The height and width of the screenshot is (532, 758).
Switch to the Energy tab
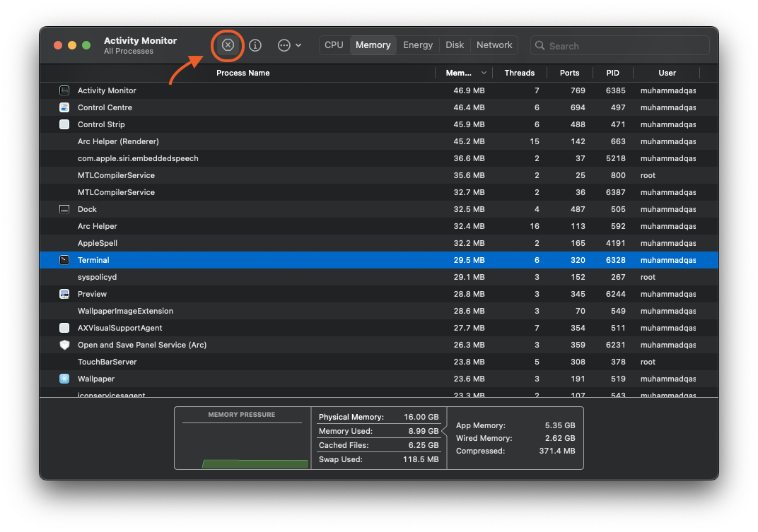418,45
